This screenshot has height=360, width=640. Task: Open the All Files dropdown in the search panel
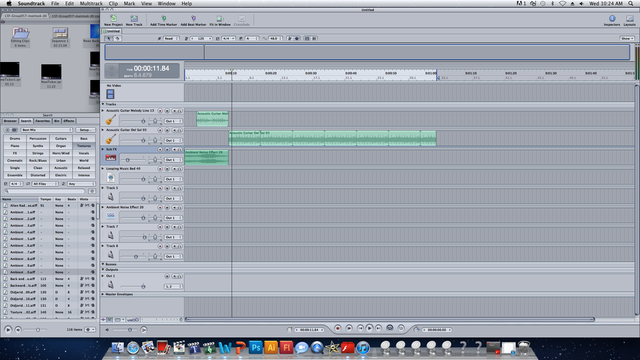(x=44, y=184)
